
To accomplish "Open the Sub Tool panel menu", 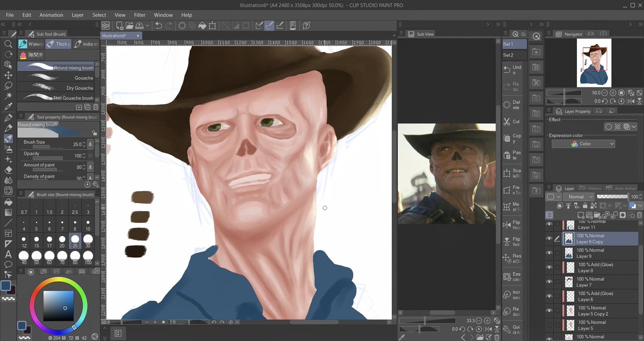I will [21, 34].
